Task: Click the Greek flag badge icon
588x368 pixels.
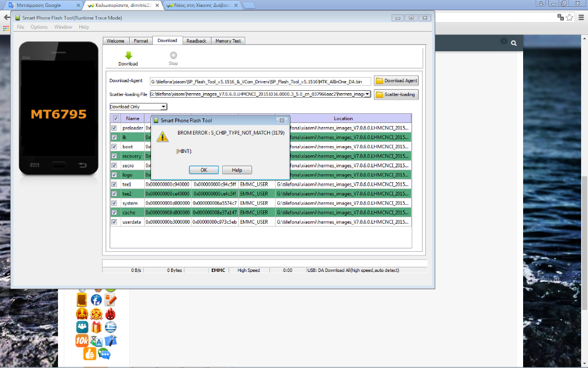Action: tap(110, 327)
